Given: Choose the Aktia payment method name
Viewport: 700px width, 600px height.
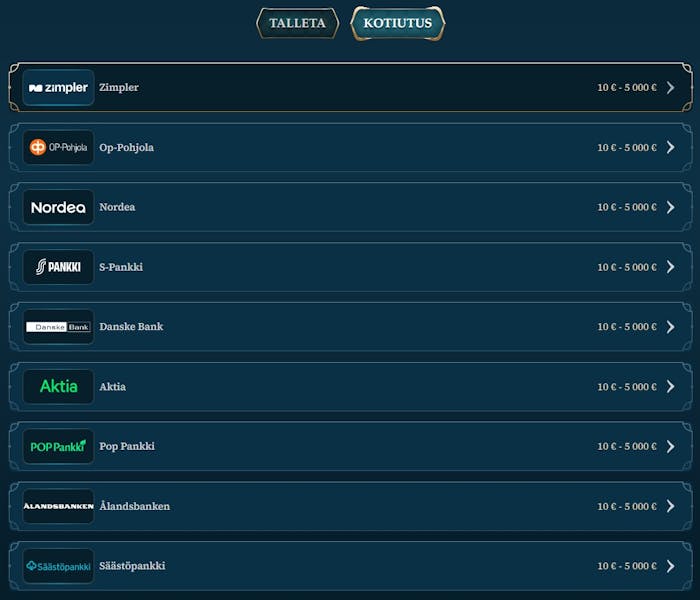Looking at the screenshot, I should click(x=112, y=387).
